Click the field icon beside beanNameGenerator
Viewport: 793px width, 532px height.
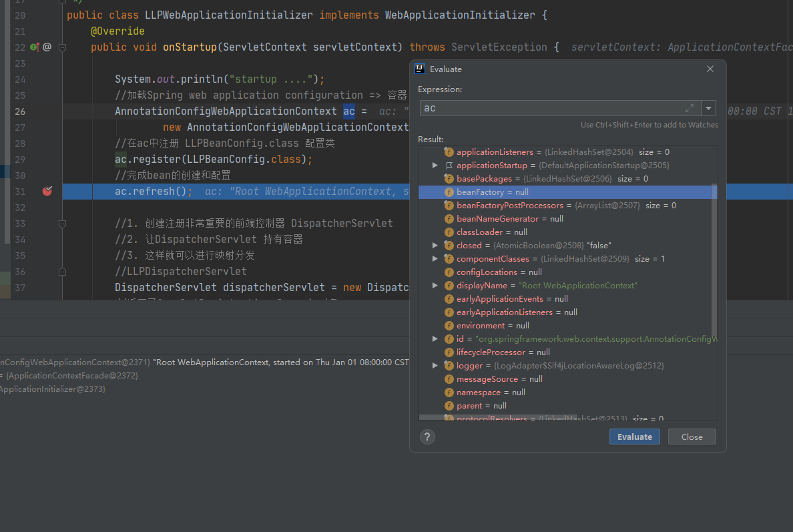(449, 218)
